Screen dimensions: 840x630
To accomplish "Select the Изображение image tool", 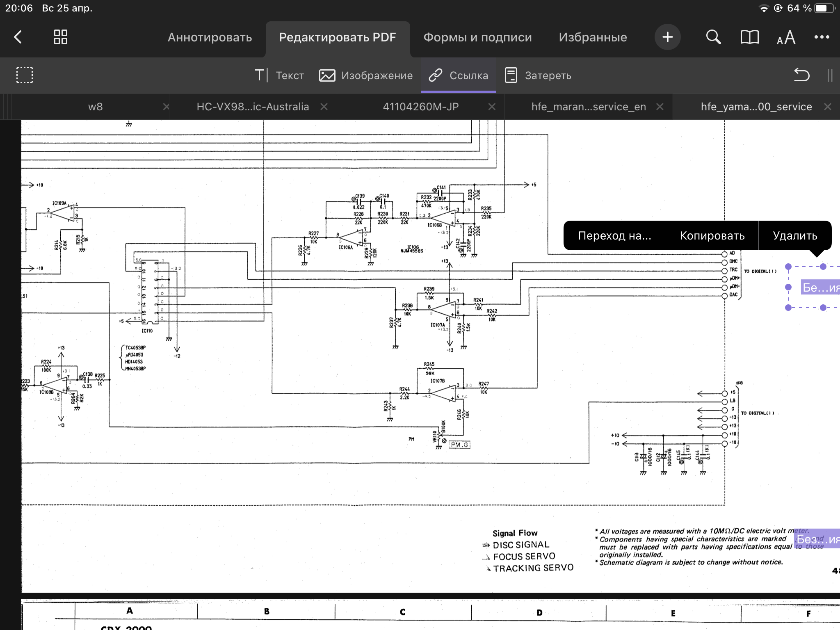I will [366, 75].
